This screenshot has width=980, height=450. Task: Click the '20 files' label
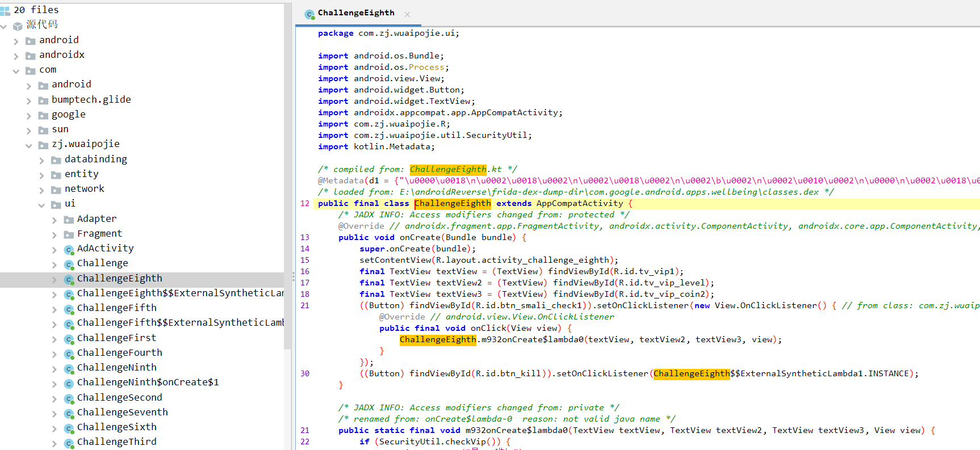point(36,10)
